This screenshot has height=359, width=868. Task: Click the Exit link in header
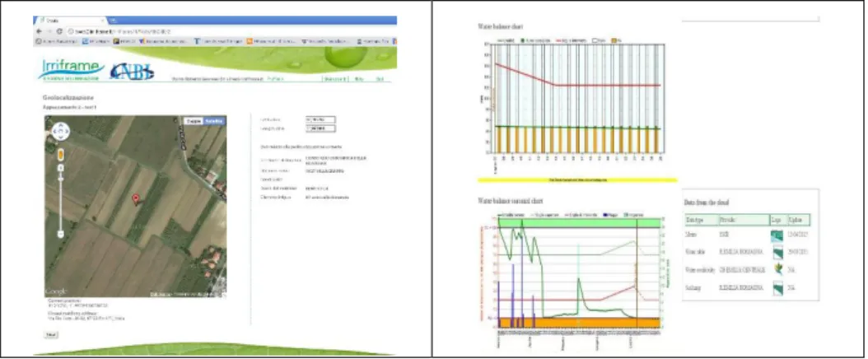(x=380, y=79)
